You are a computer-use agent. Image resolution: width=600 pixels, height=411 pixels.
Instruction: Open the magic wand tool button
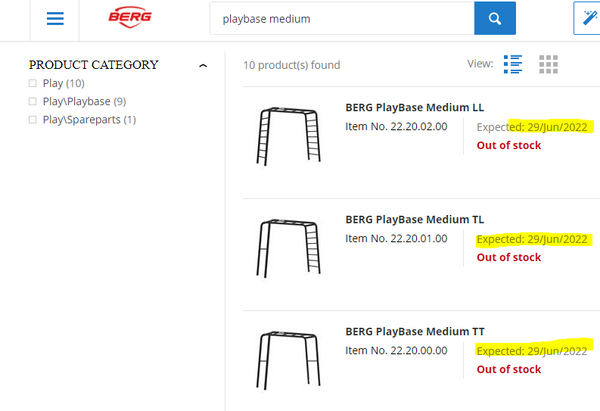(x=586, y=19)
